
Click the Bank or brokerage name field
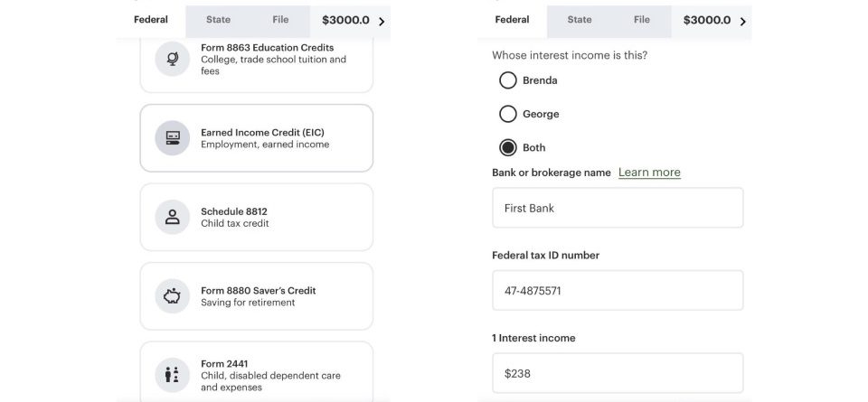(618, 208)
